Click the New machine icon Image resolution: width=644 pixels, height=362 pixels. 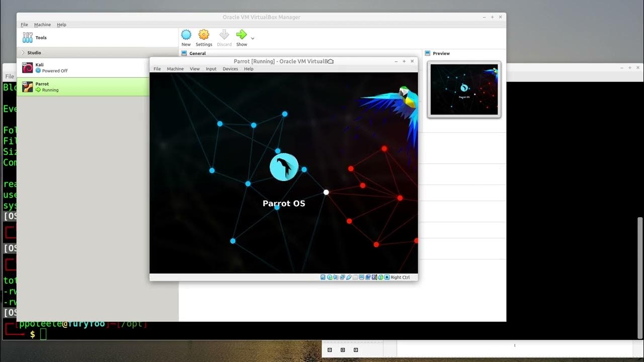(x=186, y=35)
